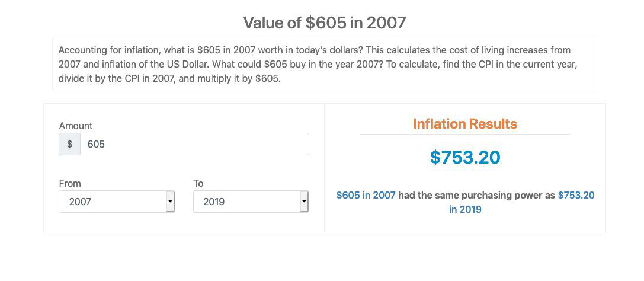
Task: Click the "Amount" field label
Action: [x=76, y=126]
